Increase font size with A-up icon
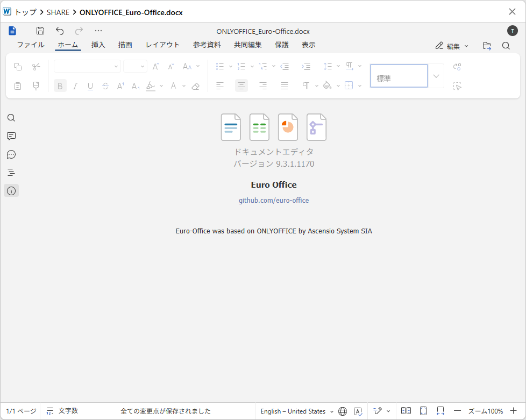This screenshot has height=420, width=526. 155,67
